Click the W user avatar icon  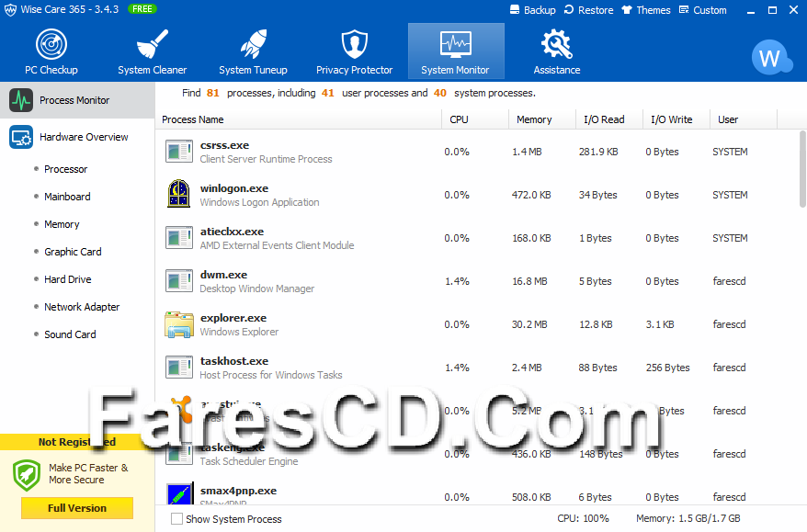[x=770, y=58]
